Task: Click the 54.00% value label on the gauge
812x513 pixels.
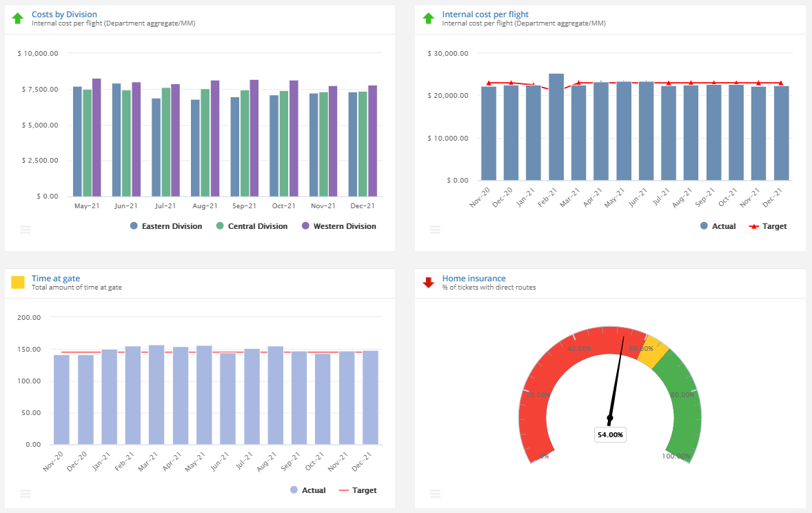Action: (609, 434)
